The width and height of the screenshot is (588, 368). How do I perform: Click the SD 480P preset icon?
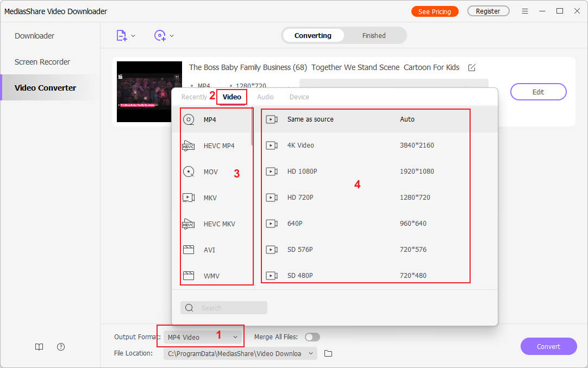click(272, 276)
